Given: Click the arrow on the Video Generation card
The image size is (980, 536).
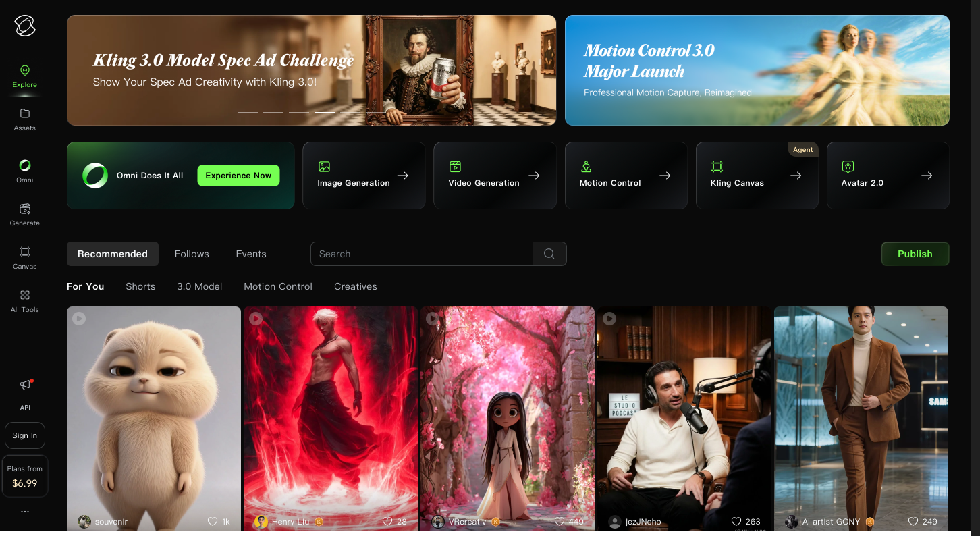Looking at the screenshot, I should pos(534,176).
